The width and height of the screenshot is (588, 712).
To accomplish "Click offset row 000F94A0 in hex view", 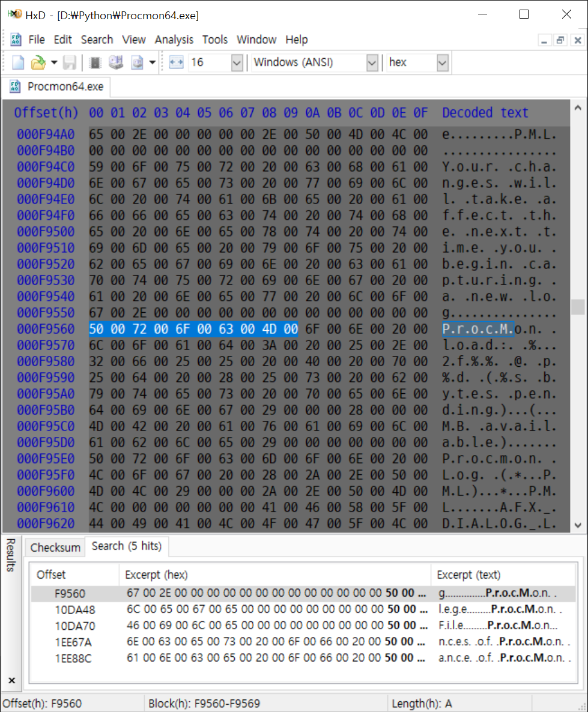I will click(x=46, y=134).
